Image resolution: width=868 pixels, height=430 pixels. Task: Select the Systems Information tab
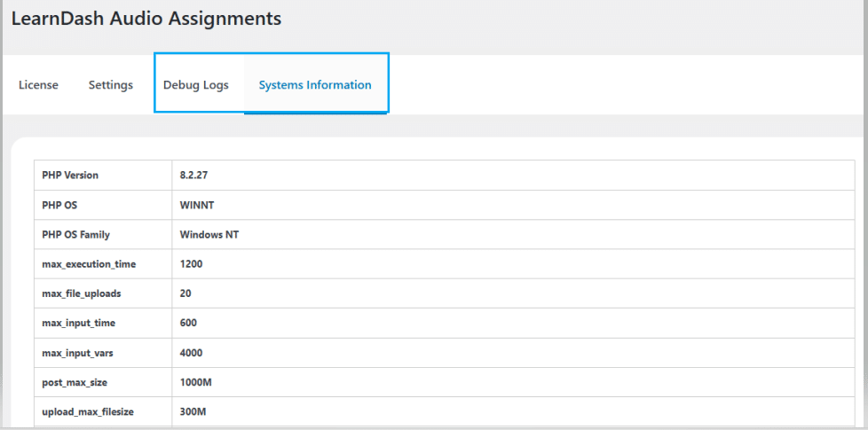[315, 85]
